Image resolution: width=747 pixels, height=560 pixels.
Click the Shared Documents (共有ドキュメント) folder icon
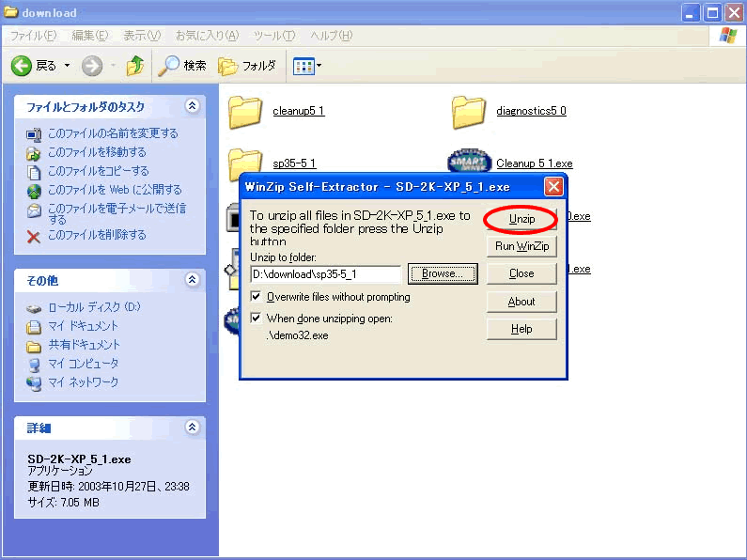point(34,346)
